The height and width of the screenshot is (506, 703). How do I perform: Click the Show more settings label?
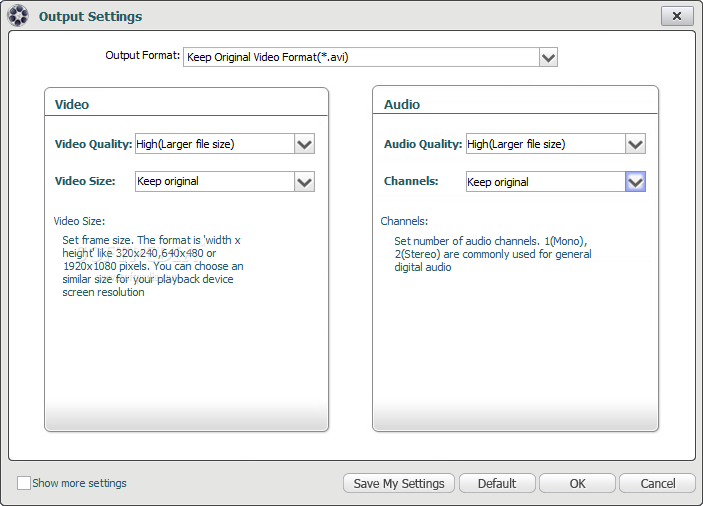[79, 483]
